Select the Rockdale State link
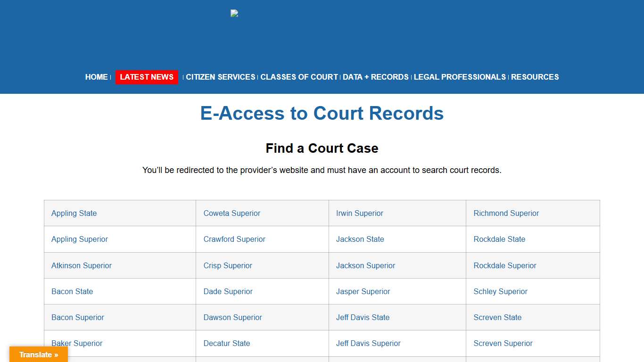 point(499,239)
